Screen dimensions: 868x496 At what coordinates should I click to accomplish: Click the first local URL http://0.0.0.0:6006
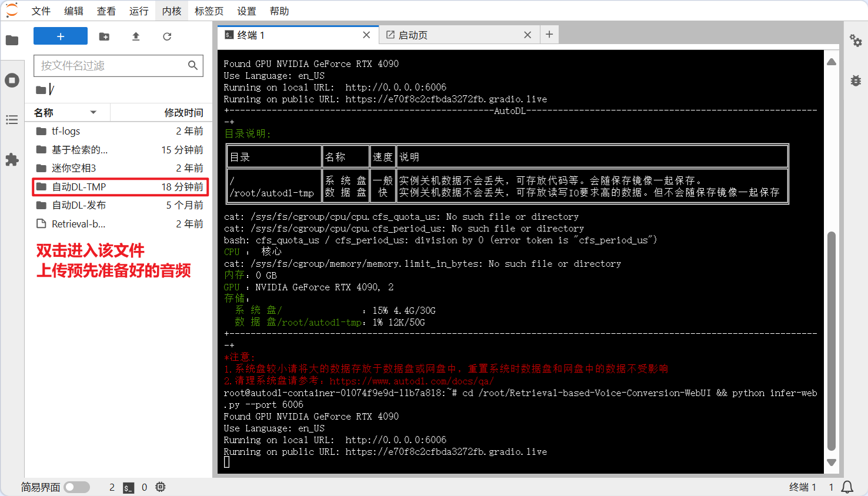tap(396, 87)
